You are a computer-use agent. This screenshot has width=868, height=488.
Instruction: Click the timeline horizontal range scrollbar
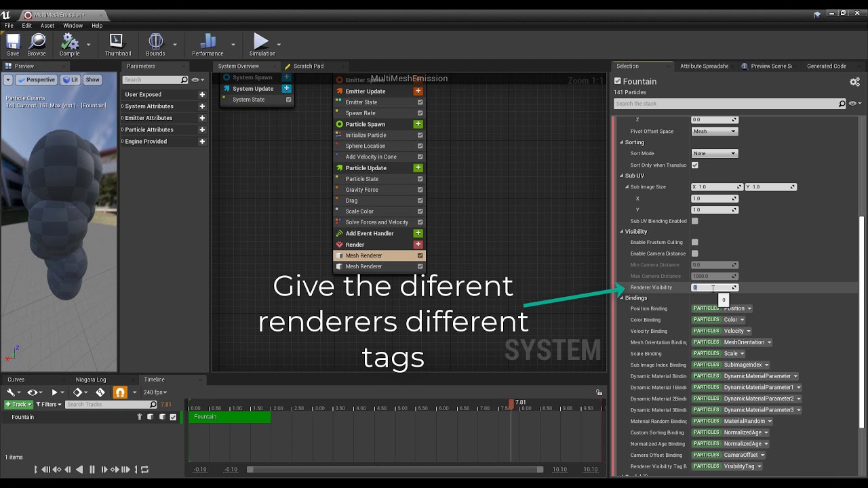click(395, 469)
